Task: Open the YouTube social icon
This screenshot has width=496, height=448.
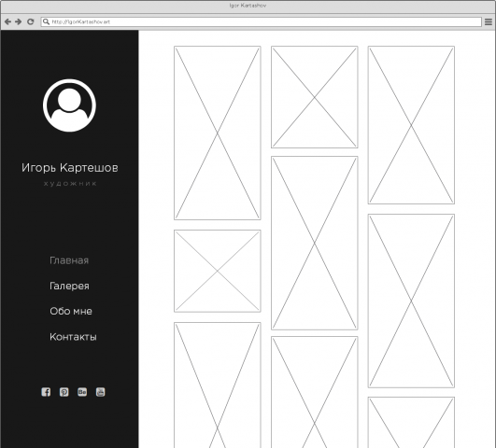Action: pyautogui.click(x=100, y=392)
